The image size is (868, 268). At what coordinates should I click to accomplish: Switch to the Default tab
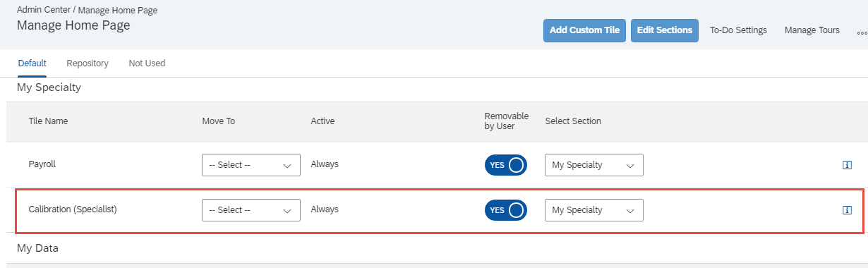[x=32, y=63]
